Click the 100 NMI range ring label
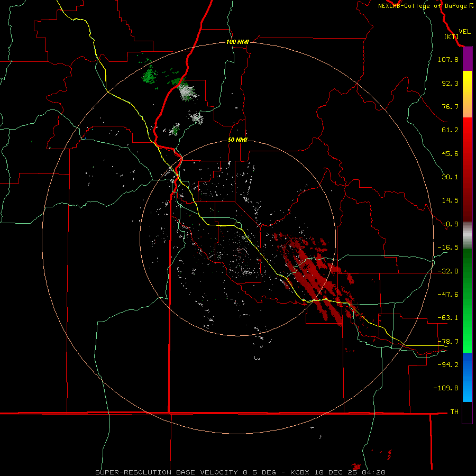 click(237, 42)
